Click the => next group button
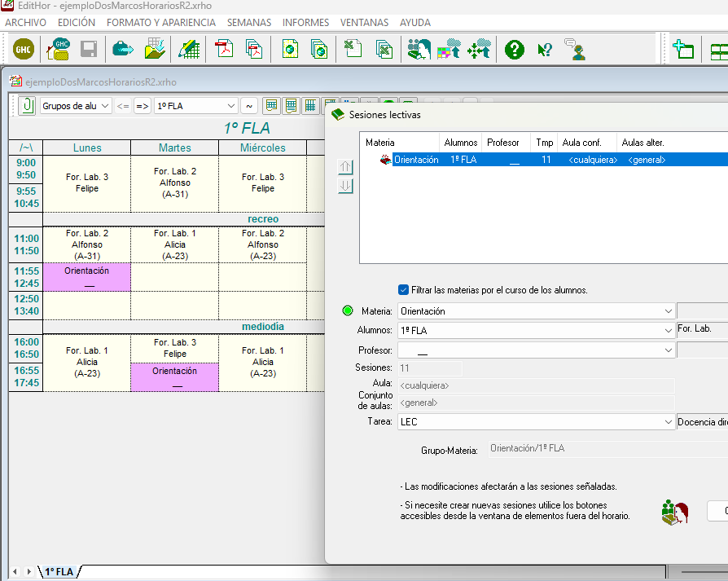Image resolution: width=728 pixels, height=581 pixels. tap(143, 106)
